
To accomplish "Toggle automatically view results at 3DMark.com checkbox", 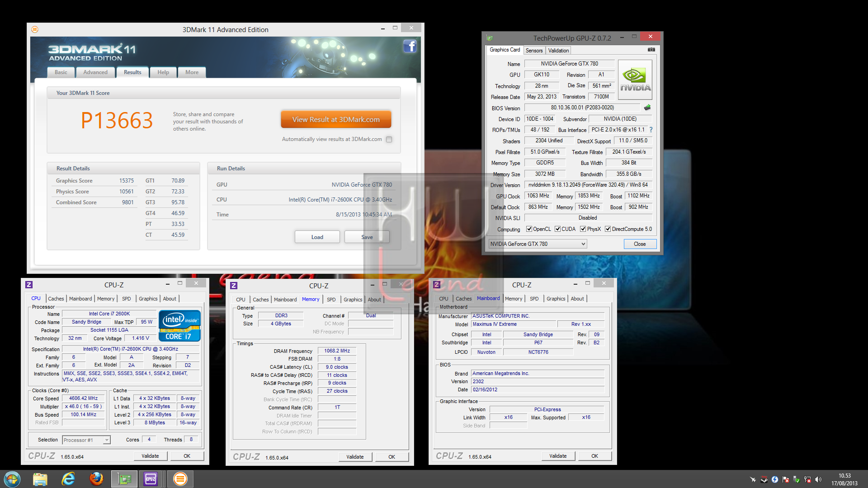I will [x=389, y=139].
